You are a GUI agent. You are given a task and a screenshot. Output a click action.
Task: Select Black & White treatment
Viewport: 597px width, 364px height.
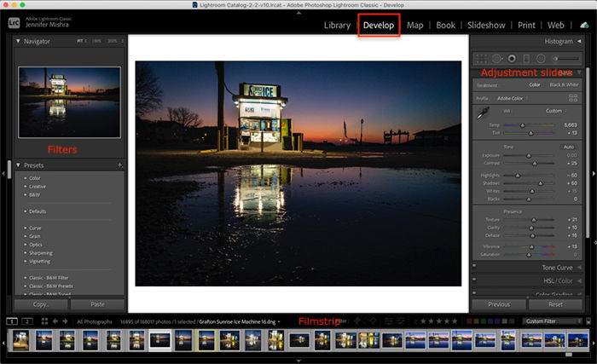click(564, 84)
